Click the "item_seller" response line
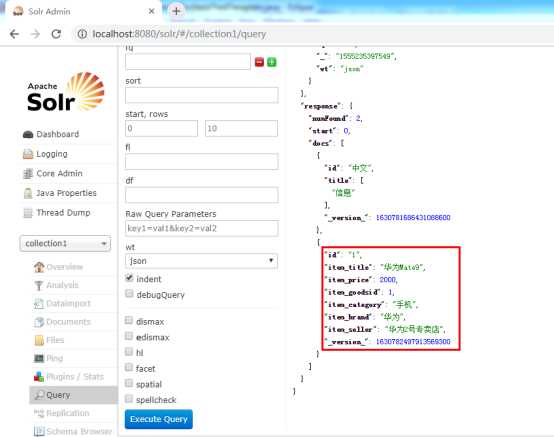The height and width of the screenshot is (437, 554). 385,329
